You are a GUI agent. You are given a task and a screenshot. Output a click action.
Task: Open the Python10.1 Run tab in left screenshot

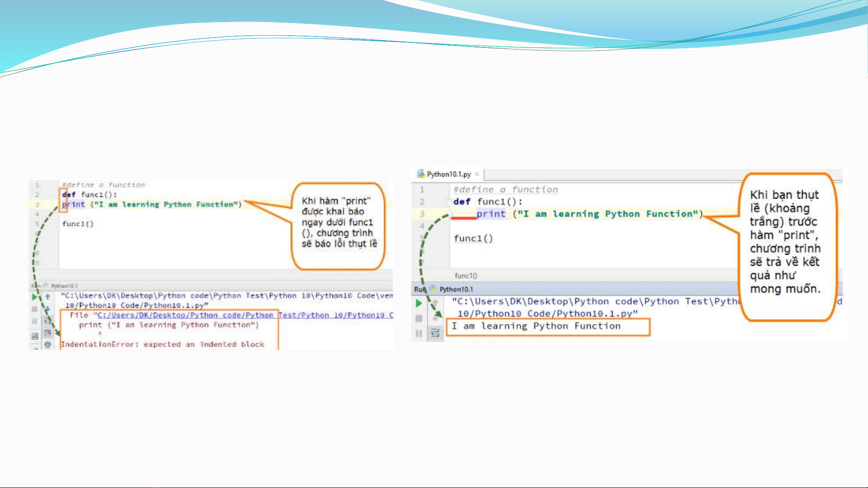(64, 286)
